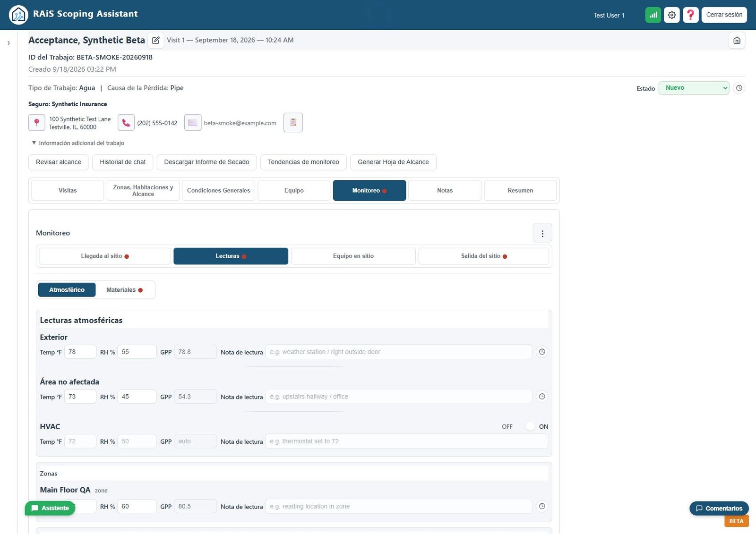This screenshot has height=534, width=756.
Task: Select the Condiciones Generales tab
Action: (218, 190)
